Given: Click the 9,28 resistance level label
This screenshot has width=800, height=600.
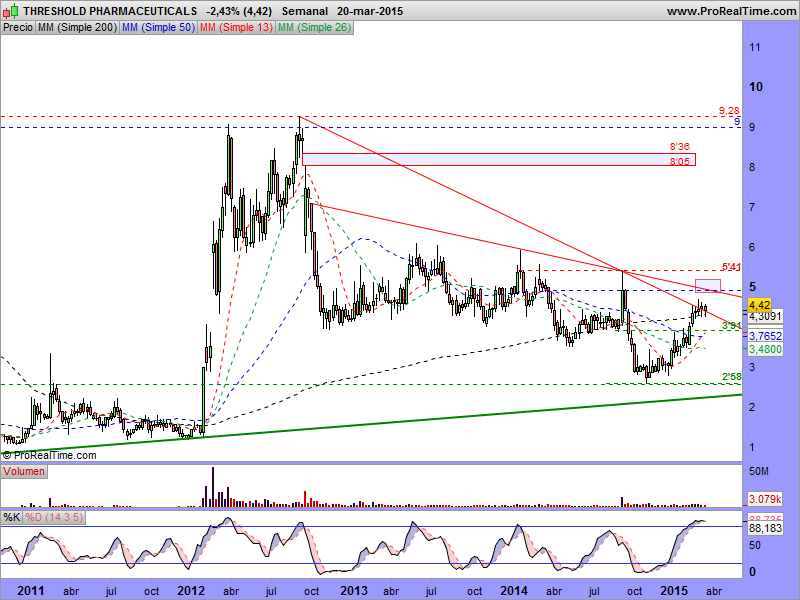Looking at the screenshot, I should [729, 110].
